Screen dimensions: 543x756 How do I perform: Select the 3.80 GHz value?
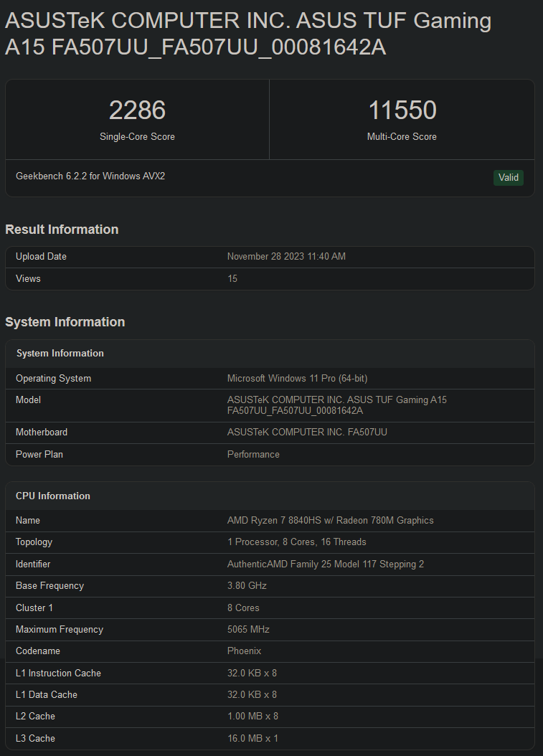[247, 586]
